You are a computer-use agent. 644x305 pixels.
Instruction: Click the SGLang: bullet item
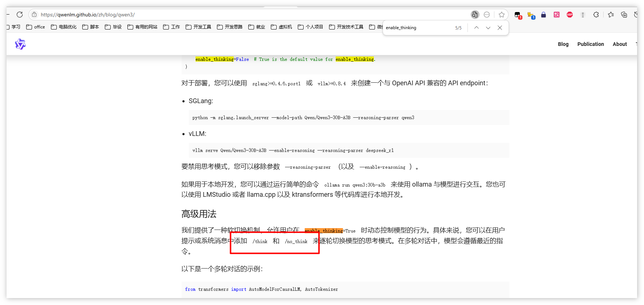[x=201, y=101]
